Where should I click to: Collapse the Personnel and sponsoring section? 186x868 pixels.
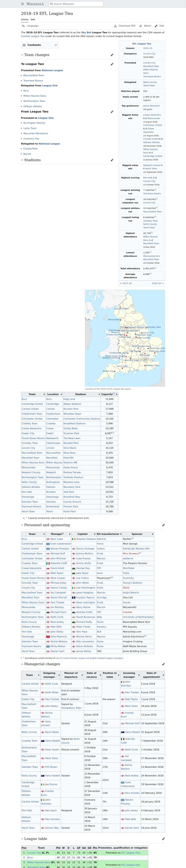22,525
